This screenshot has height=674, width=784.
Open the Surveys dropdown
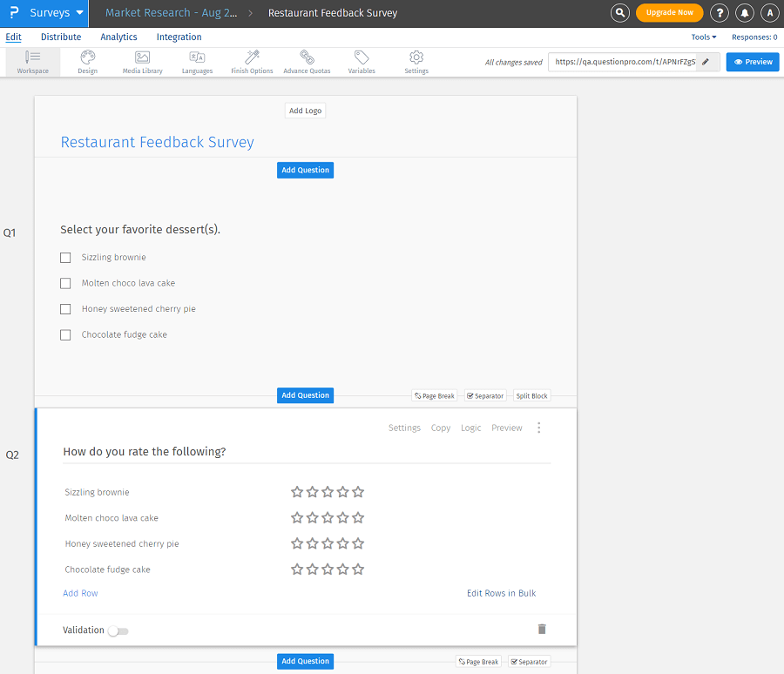[48, 12]
